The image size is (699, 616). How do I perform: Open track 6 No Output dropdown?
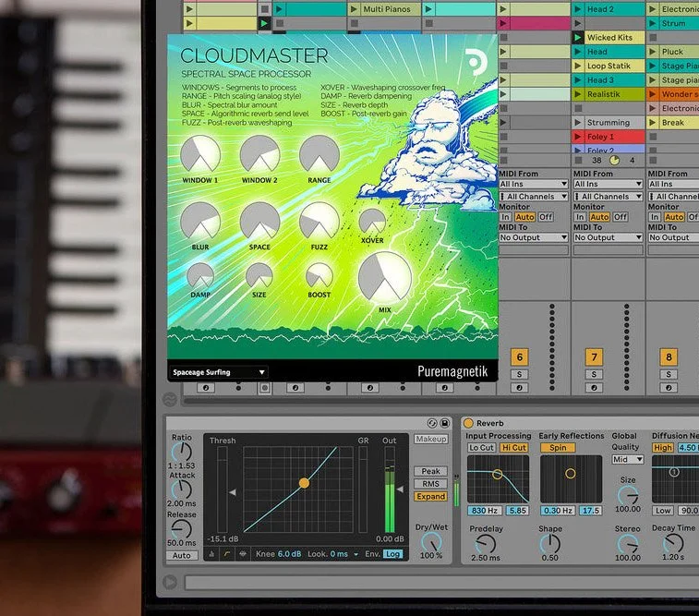pyautogui.click(x=533, y=237)
